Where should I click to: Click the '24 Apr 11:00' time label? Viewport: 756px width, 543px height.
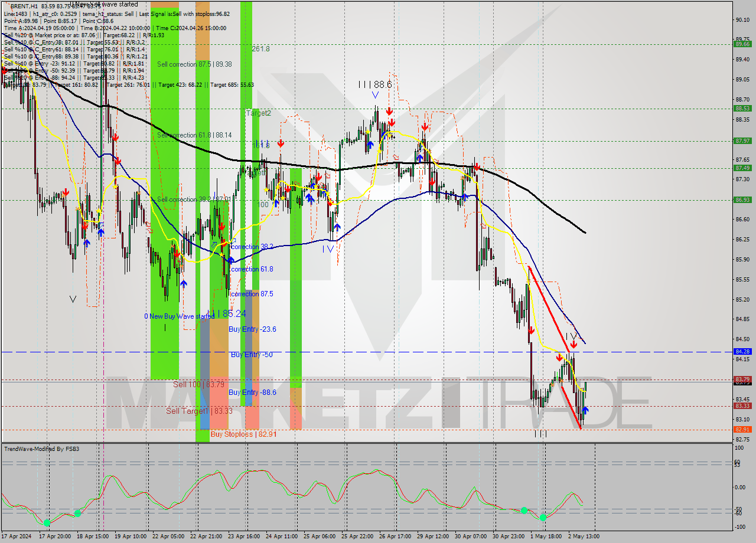pos(282,537)
